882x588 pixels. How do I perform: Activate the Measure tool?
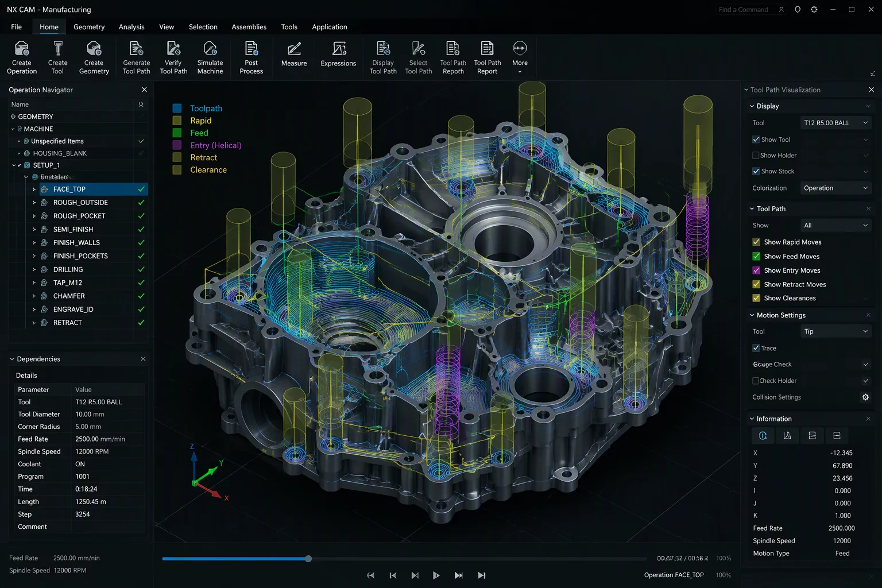pos(294,54)
